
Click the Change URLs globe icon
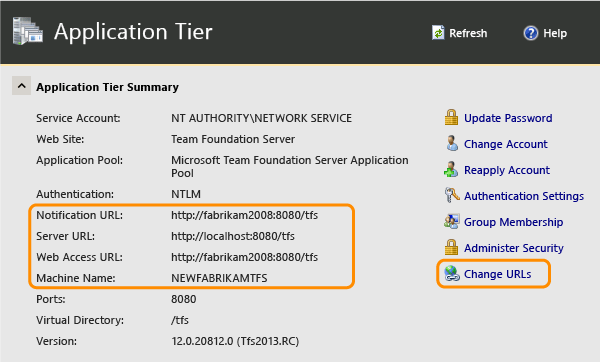[x=452, y=274]
